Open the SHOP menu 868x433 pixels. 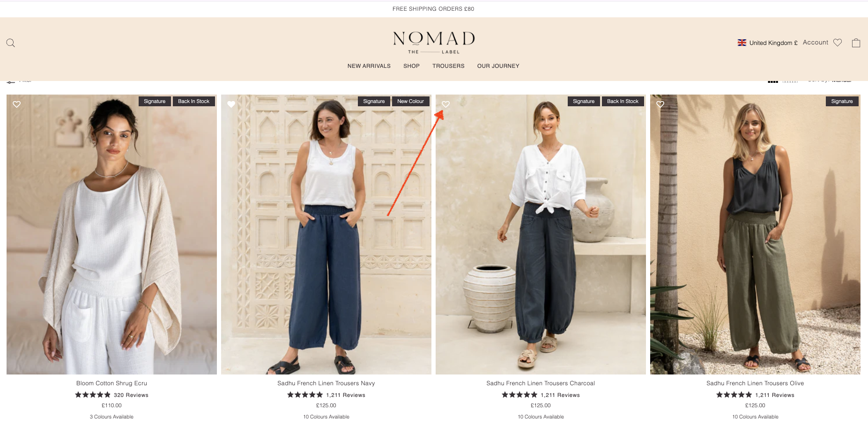(411, 66)
